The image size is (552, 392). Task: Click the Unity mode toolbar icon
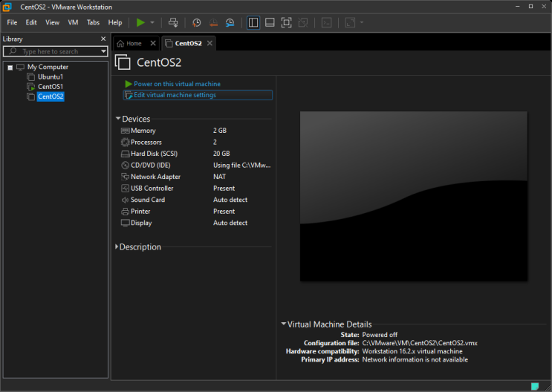tap(303, 22)
